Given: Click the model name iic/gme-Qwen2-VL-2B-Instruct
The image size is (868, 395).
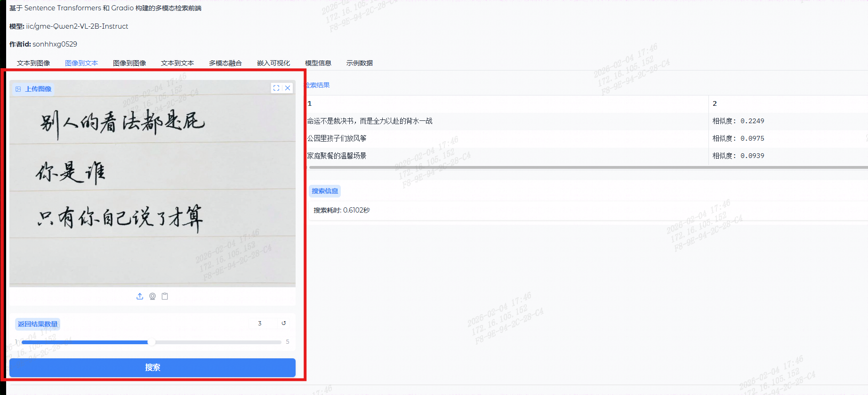Looking at the screenshot, I should 77,26.
